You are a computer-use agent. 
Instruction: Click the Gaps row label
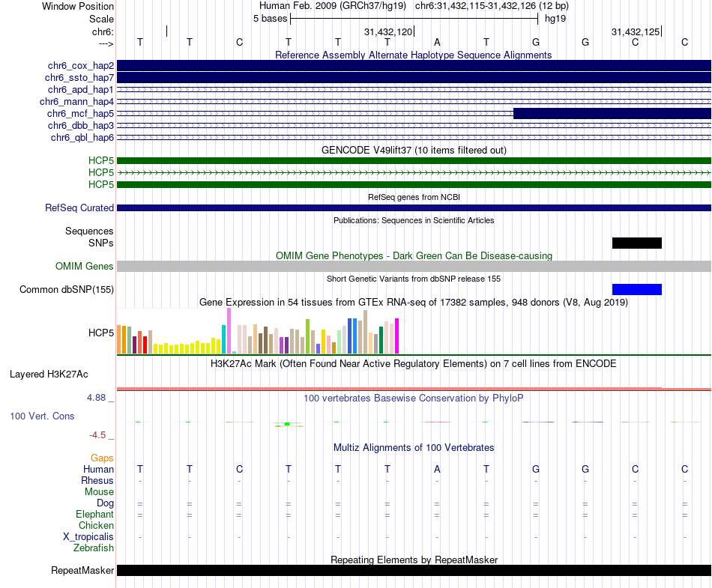click(x=102, y=458)
